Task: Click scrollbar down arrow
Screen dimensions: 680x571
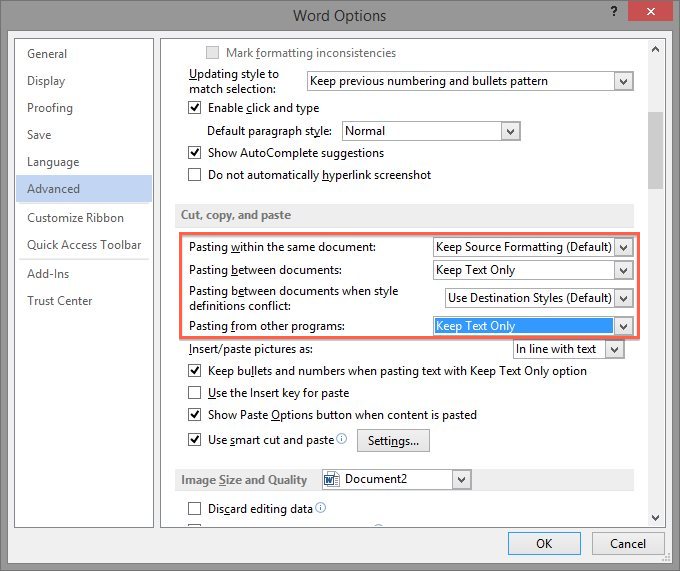Action: point(655,518)
